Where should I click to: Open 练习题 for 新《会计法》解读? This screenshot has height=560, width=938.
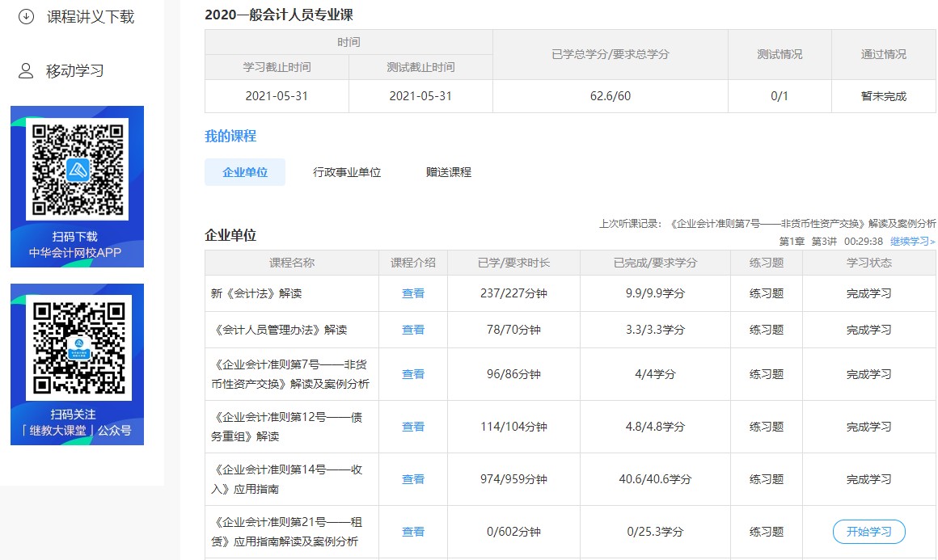(767, 293)
